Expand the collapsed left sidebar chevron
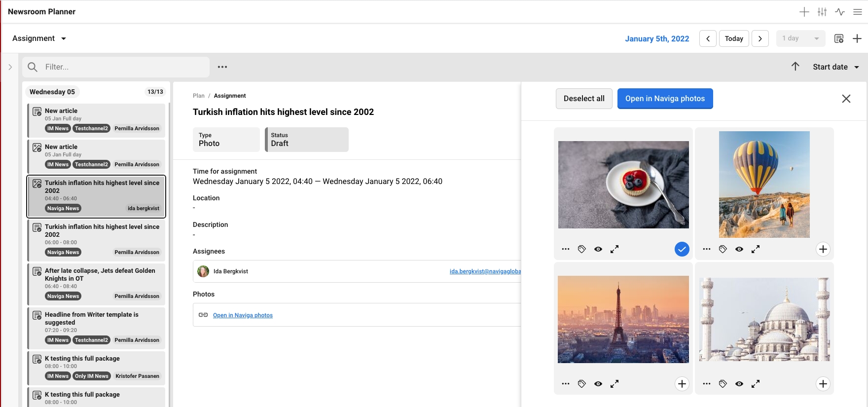 10,67
